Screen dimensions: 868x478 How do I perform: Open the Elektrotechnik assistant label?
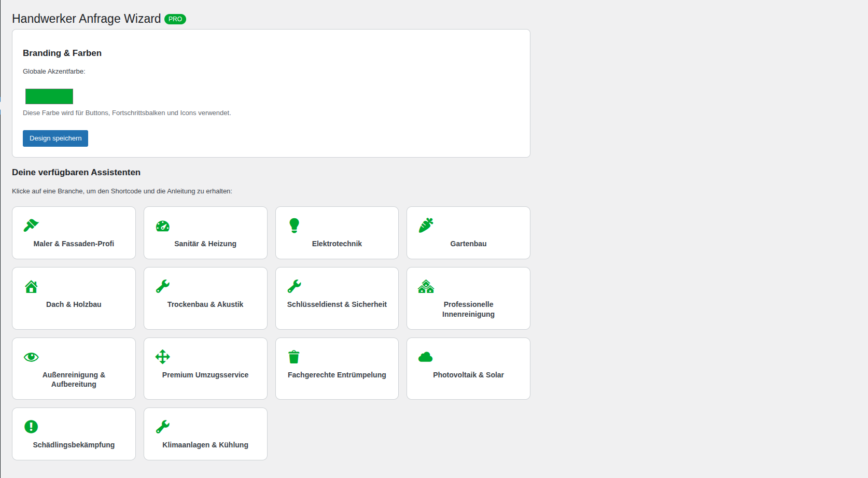point(337,244)
